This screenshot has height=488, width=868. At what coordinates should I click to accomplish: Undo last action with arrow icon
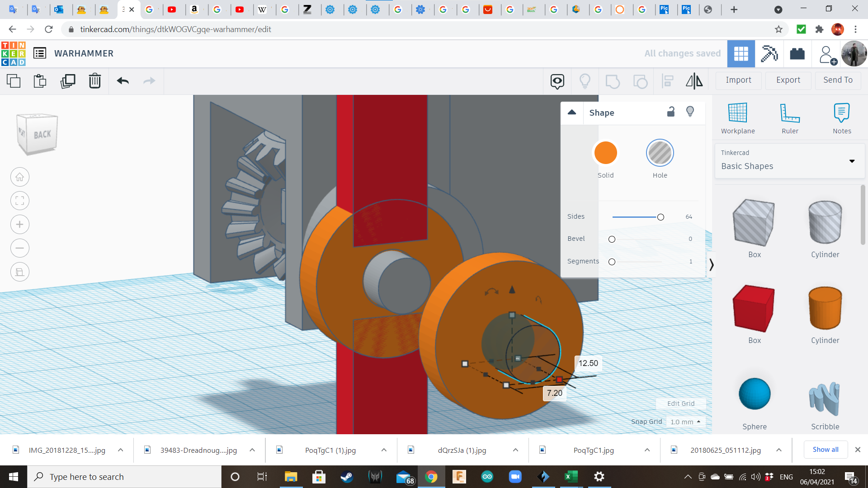tap(123, 81)
